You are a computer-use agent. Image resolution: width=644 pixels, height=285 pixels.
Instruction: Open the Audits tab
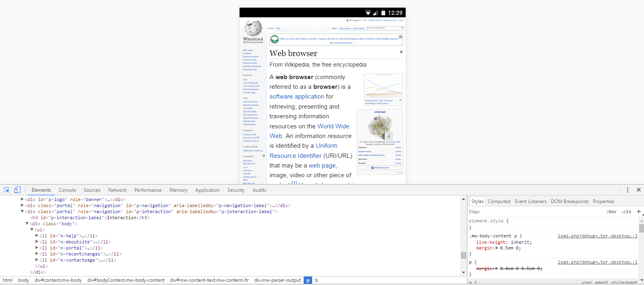259,190
